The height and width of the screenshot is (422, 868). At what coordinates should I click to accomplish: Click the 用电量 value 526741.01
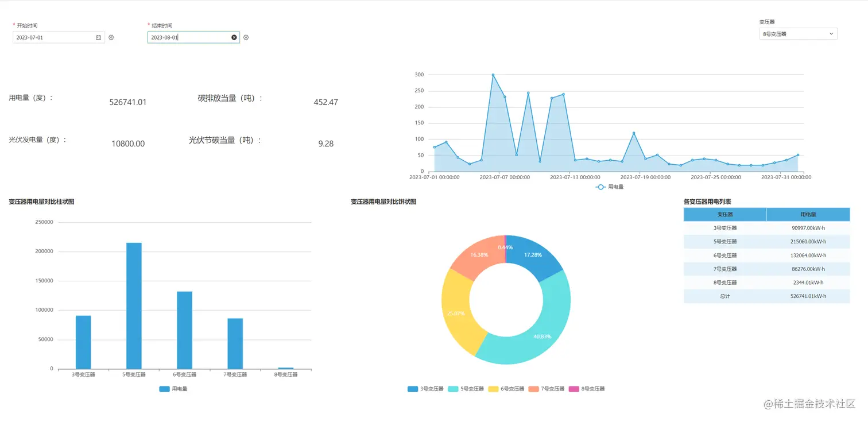pyautogui.click(x=128, y=102)
